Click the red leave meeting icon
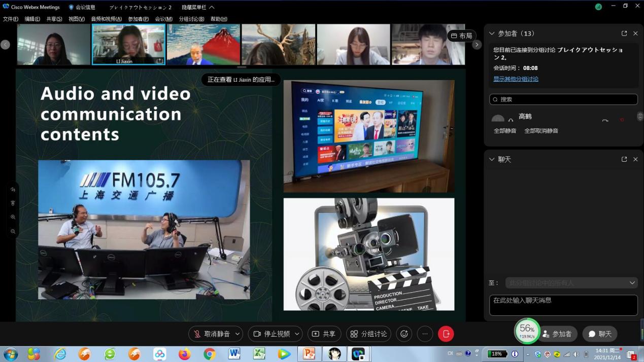The image size is (644, 362). pos(446,334)
